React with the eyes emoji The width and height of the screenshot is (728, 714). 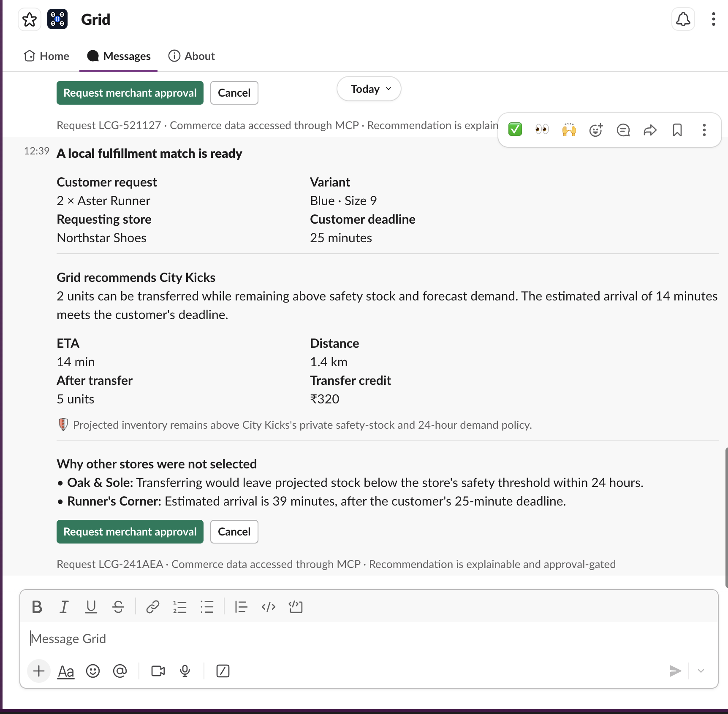coord(542,130)
